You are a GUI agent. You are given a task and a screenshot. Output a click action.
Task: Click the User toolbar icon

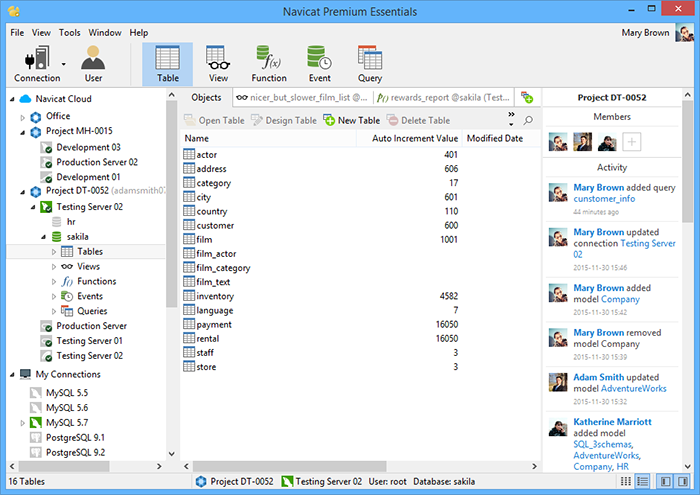pyautogui.click(x=93, y=64)
